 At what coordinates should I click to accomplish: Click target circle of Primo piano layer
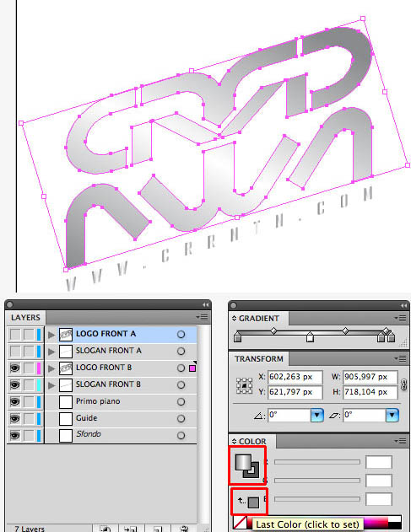point(181,401)
